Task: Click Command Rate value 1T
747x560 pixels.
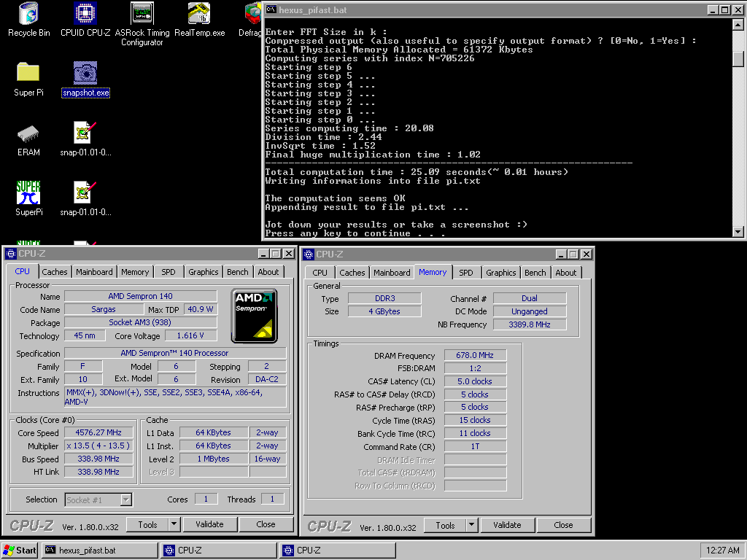Action: click(475, 447)
